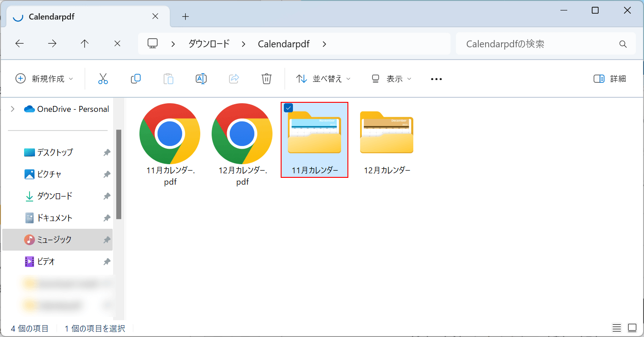
Task: Go up one folder level
Action: 84,44
